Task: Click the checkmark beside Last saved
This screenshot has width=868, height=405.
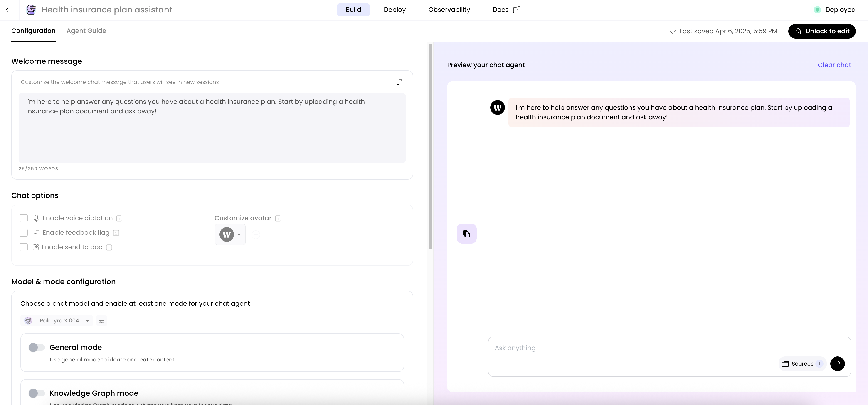Action: [673, 31]
